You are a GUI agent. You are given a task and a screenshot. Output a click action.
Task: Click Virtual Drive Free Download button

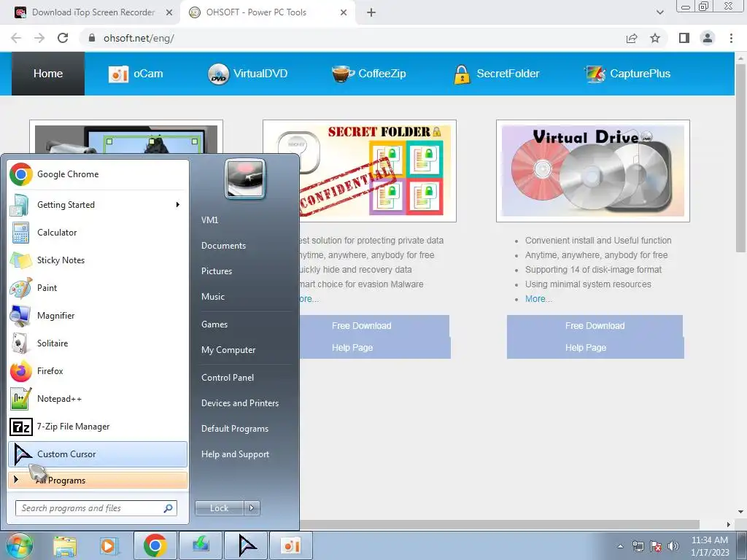595,326
